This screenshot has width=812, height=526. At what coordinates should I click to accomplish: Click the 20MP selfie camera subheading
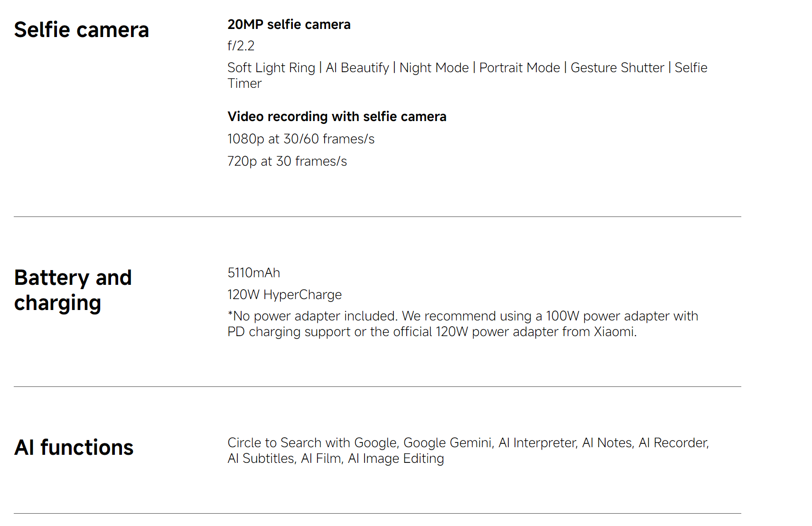pyautogui.click(x=289, y=25)
